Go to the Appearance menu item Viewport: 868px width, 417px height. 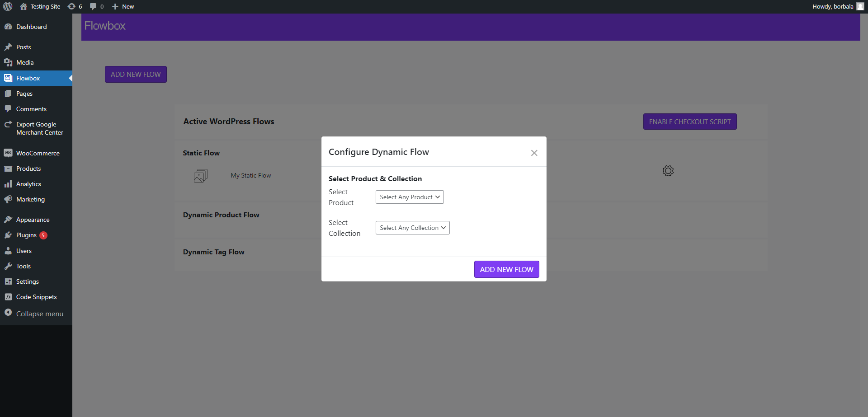[36, 220]
